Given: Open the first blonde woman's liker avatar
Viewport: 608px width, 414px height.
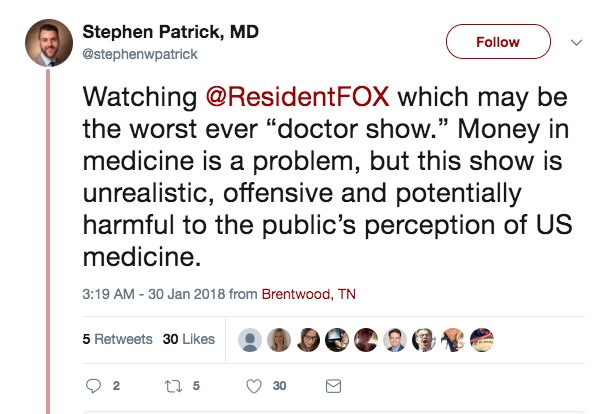Looking at the screenshot, I should pyautogui.click(x=281, y=339).
